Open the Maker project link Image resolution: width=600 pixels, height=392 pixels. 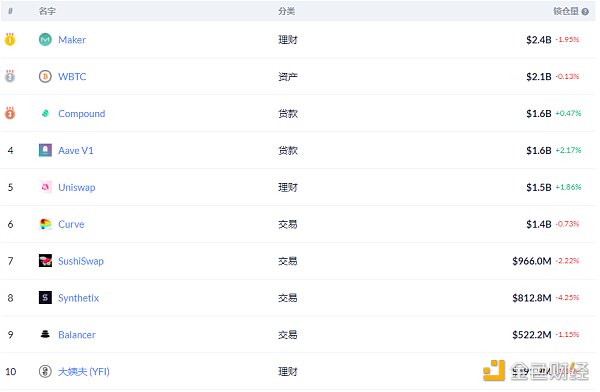coord(72,40)
